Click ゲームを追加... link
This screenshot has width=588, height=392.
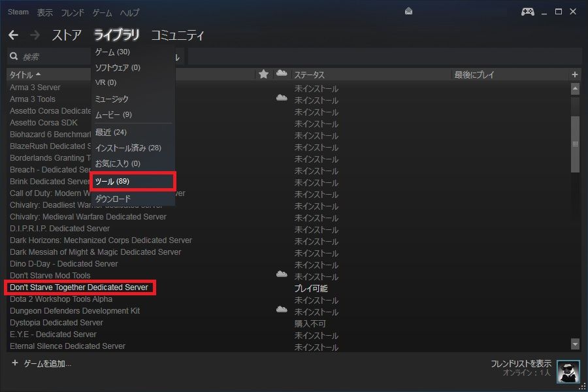[47, 363]
